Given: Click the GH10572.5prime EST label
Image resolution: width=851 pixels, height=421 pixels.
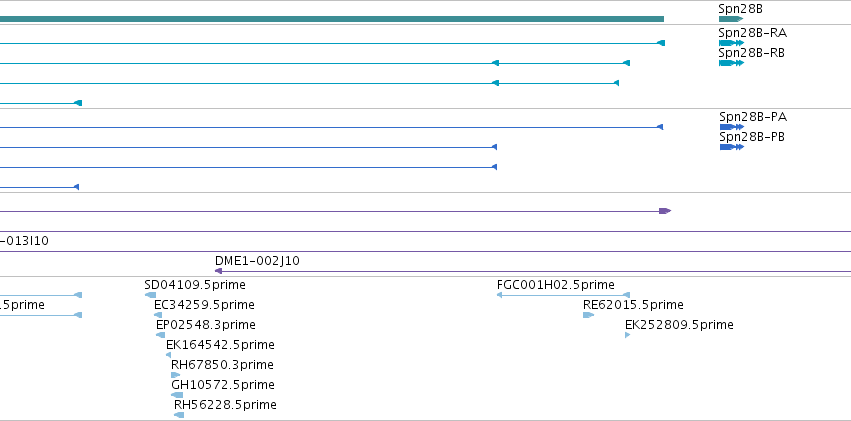Looking at the screenshot, I should (x=223, y=385).
